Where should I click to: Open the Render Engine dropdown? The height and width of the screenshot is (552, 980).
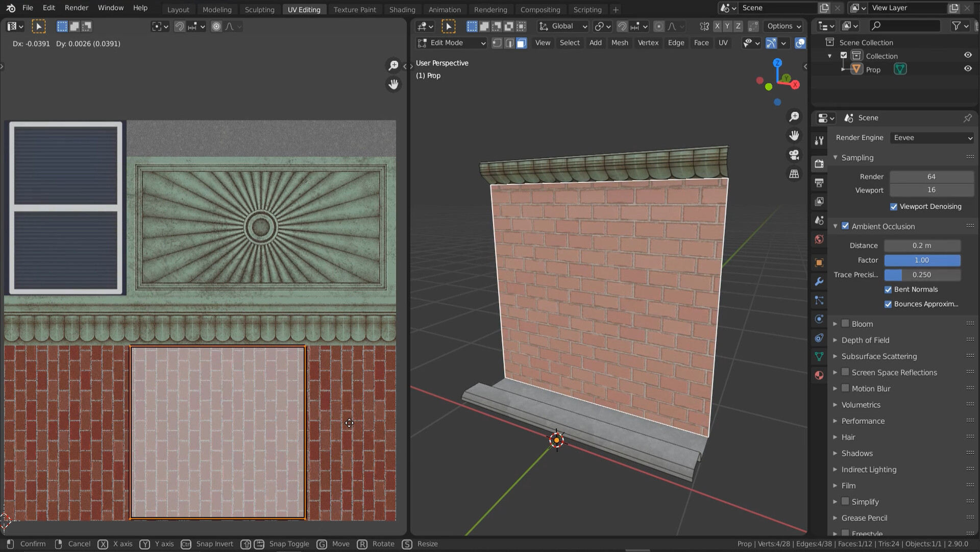click(x=932, y=138)
